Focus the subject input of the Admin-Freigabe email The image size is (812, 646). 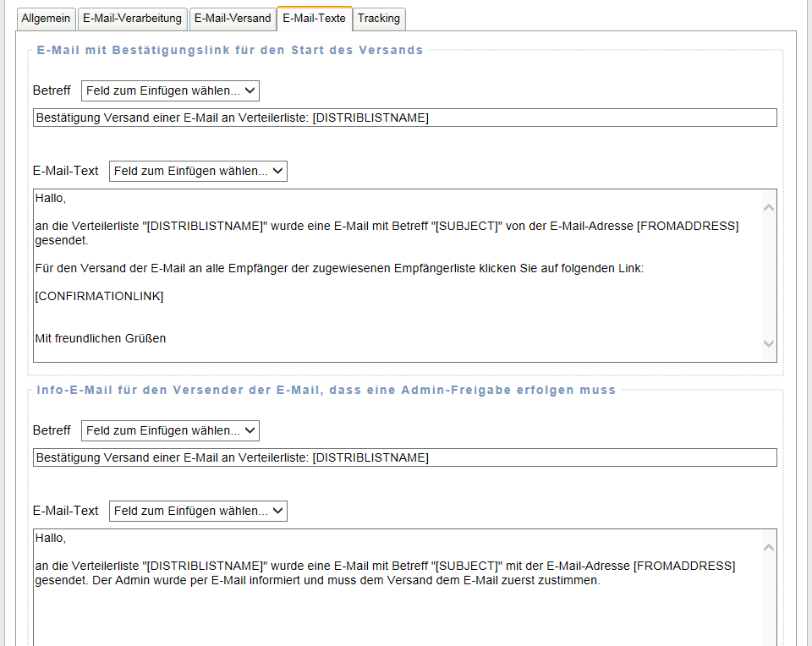click(404, 457)
